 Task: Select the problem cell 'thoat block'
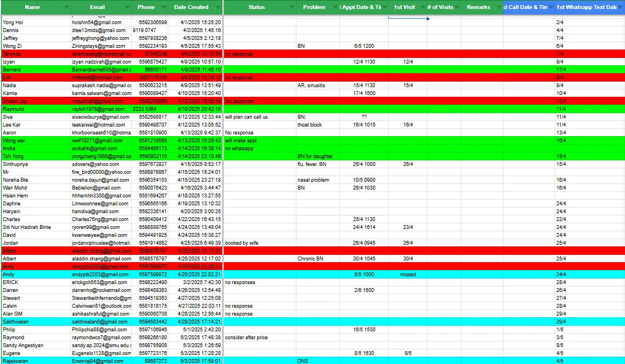318,125
